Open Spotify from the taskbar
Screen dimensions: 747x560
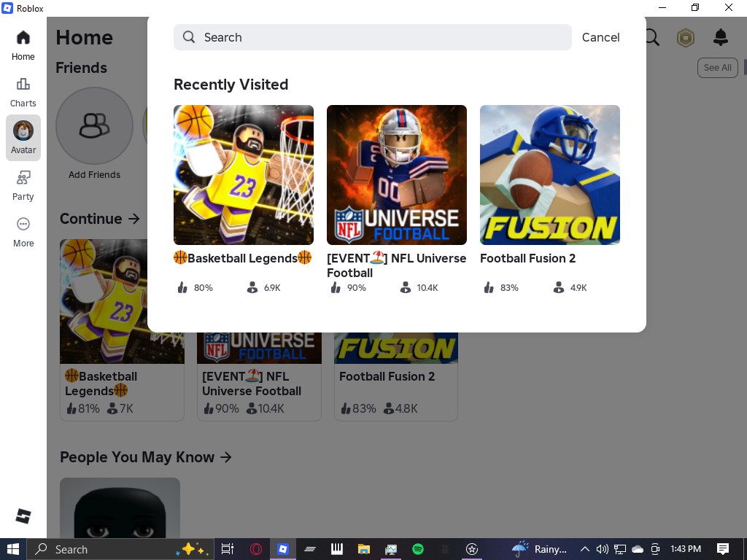418,549
